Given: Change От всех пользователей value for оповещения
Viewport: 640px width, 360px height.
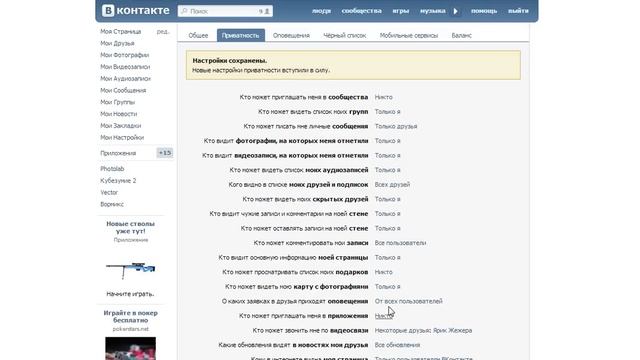Looking at the screenshot, I should coord(408,302).
